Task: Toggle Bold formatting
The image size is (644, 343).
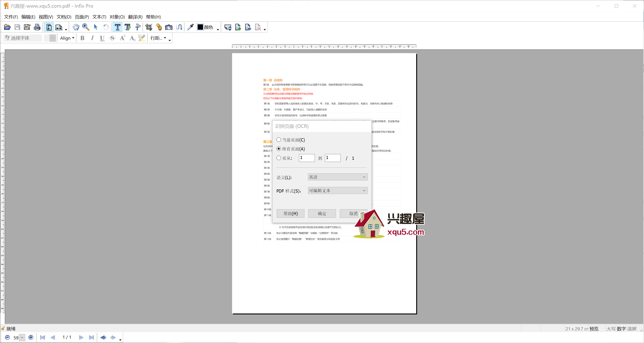Action: pos(82,38)
